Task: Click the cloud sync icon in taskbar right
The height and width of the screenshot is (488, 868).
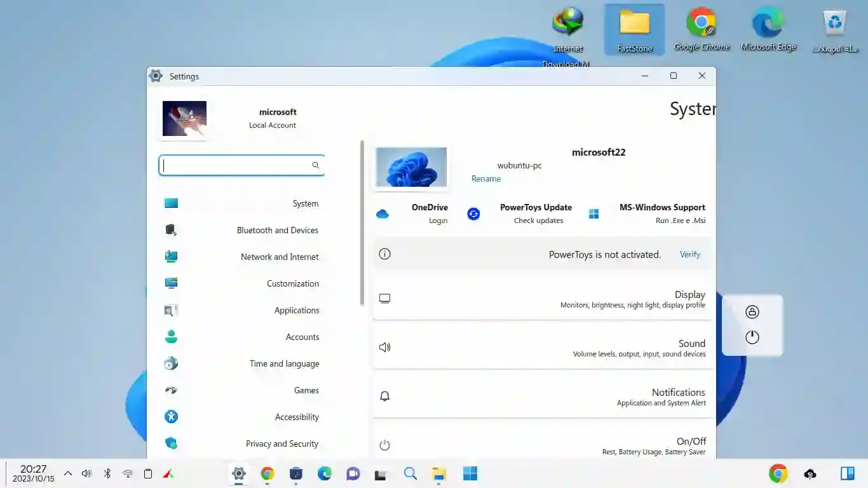Action: click(x=810, y=473)
